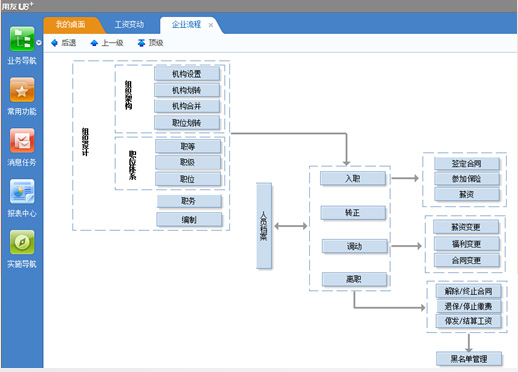Click the 顶级 top-level arrow icon
Viewport: 518px width, 372px height.
tap(141, 43)
